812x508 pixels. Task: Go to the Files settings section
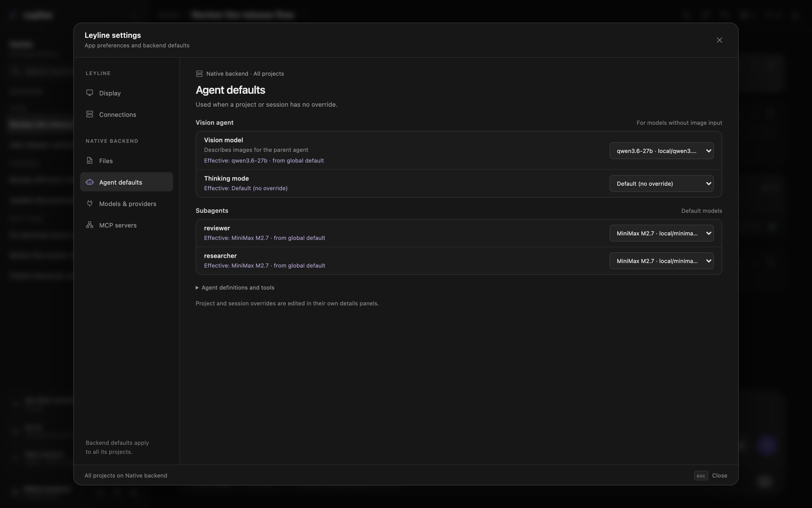127,161
